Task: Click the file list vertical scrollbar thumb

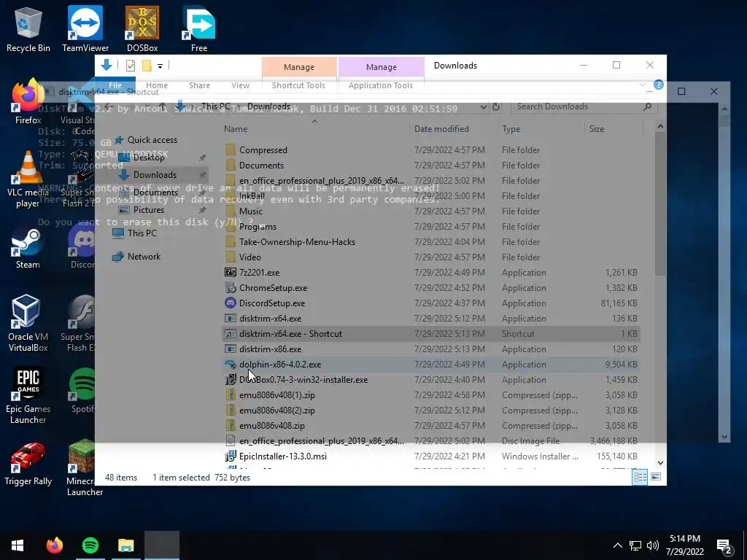Action: 660,204
